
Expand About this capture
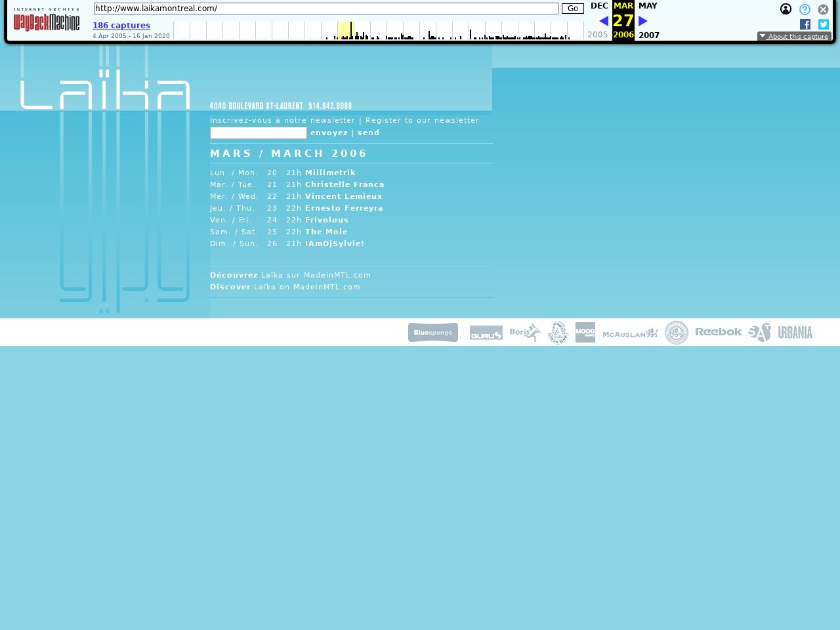point(794,37)
